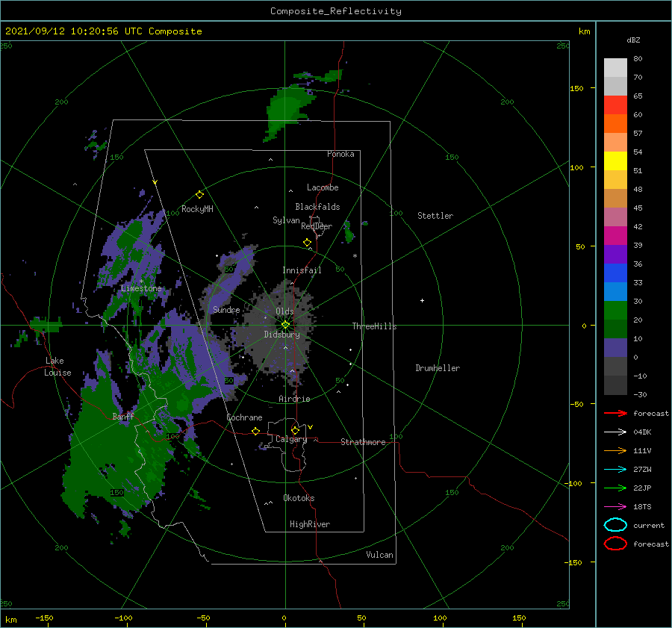Click the Vulcan label
Viewport: 672px width, 628px height.
coord(380,555)
